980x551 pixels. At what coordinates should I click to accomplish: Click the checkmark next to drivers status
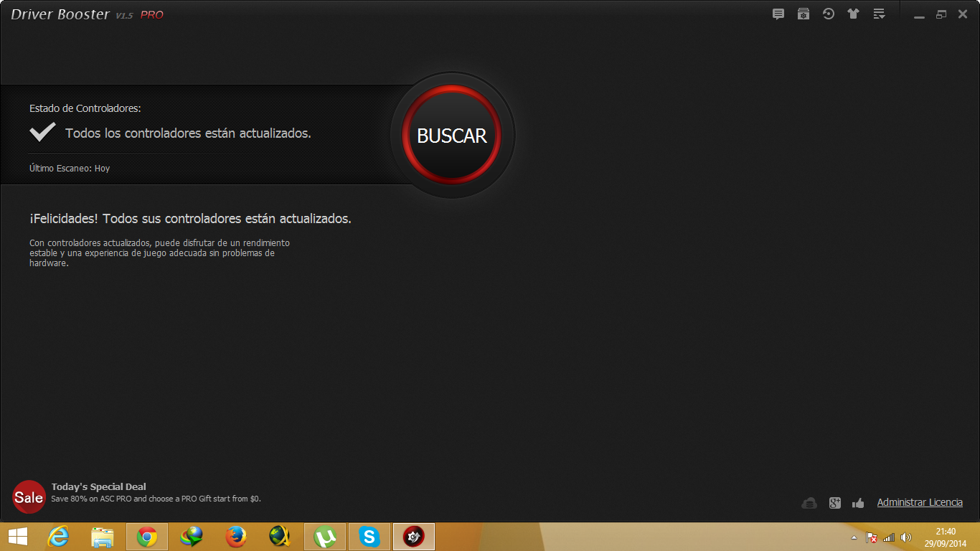pos(42,132)
